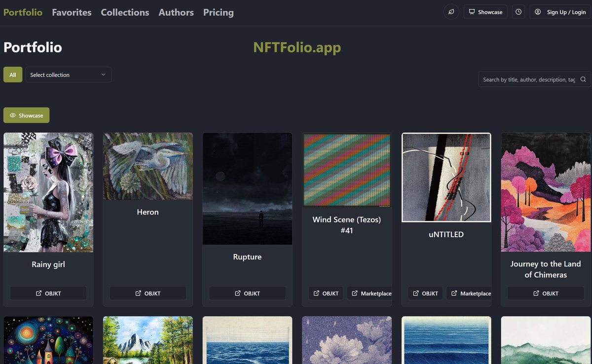This screenshot has width=592, height=364.
Task: Click the external link icon on Rainy girl's OBJKT button
Action: pyautogui.click(x=40, y=293)
